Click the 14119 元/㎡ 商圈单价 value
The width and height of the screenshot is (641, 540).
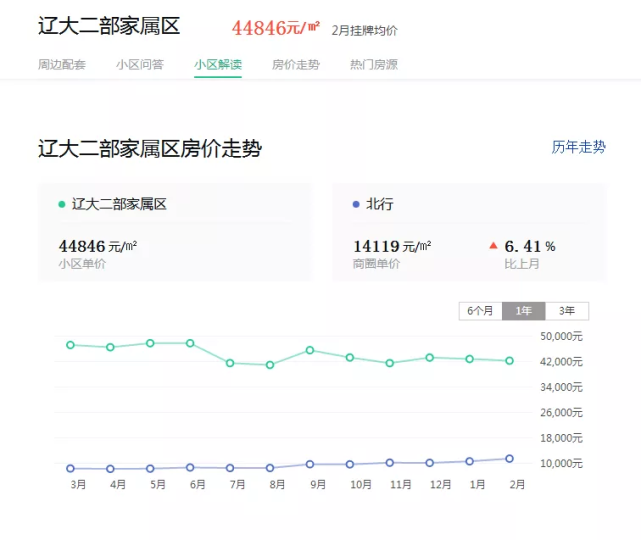click(x=392, y=246)
